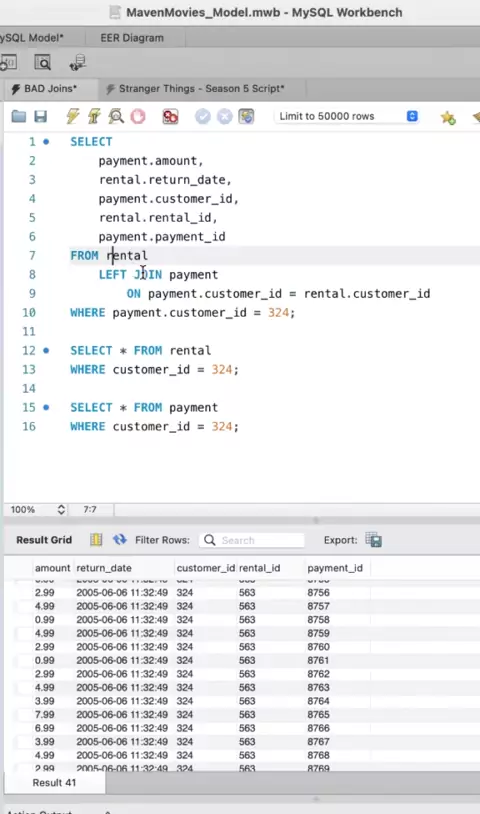Screen dimensions: 480x814
Task: Click the Filter Rows search field
Action: click(252, 540)
